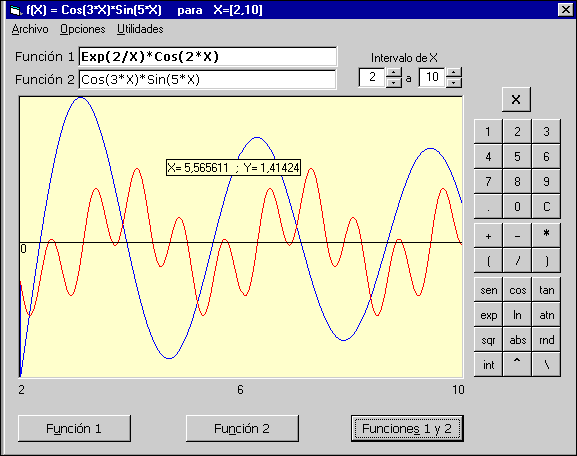Open the Archivo menu
The width and height of the screenshot is (577, 456).
click(30, 29)
